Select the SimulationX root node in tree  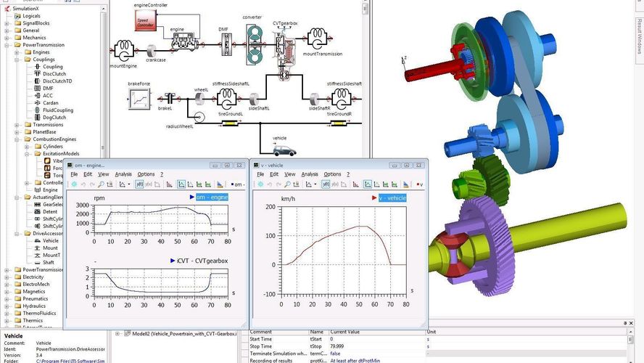point(25,8)
